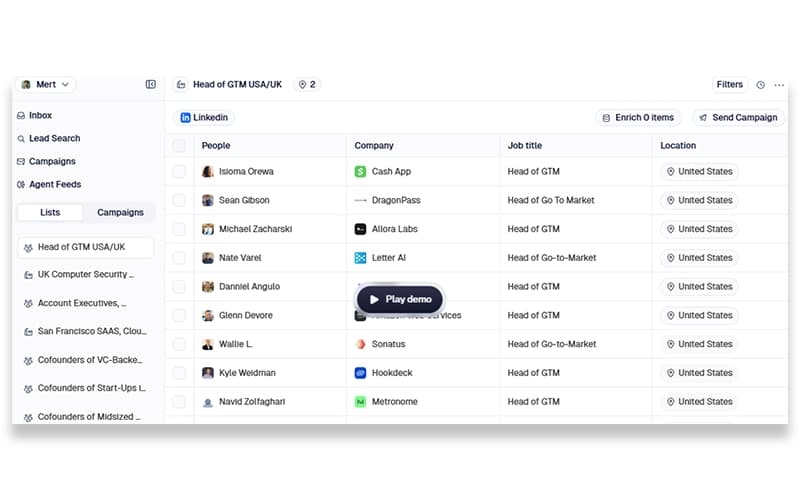The image size is (800, 500).
Task: Switch to the Campaigns tab
Action: click(x=120, y=212)
